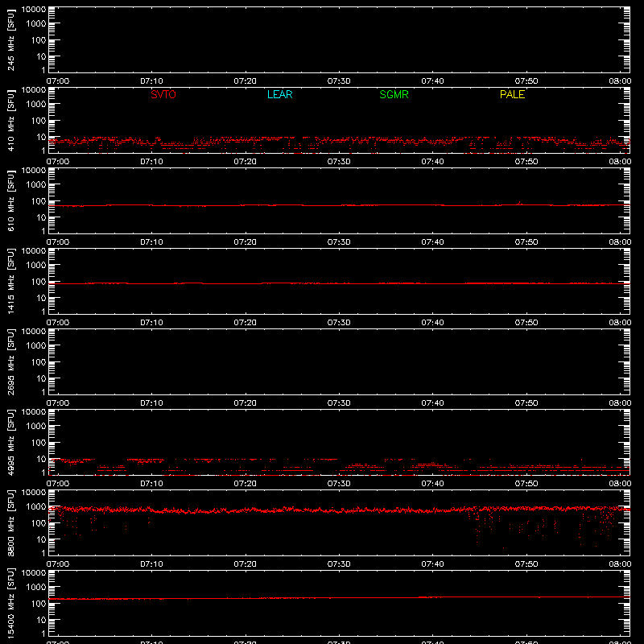Click the 10 tick value on 1415 MHz axis
Image resolution: width=644 pixels, height=644 pixels.
(x=41, y=298)
